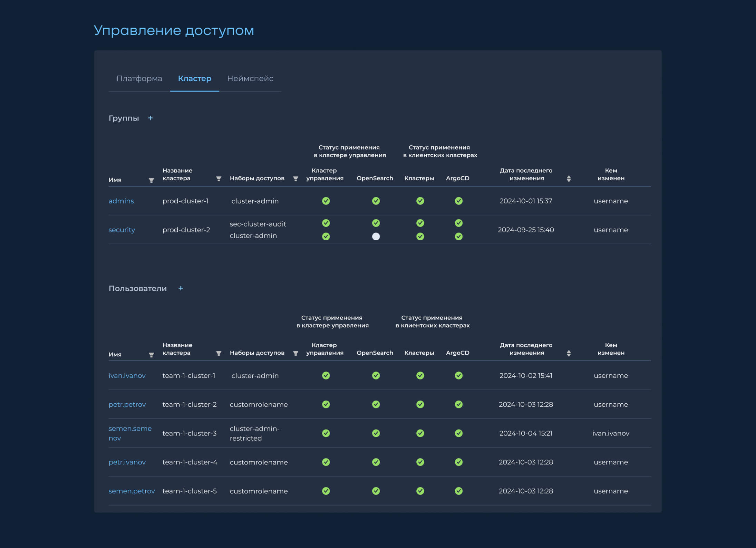Switch to the Неймспейс tab
This screenshot has width=756, height=548.
pyautogui.click(x=250, y=79)
